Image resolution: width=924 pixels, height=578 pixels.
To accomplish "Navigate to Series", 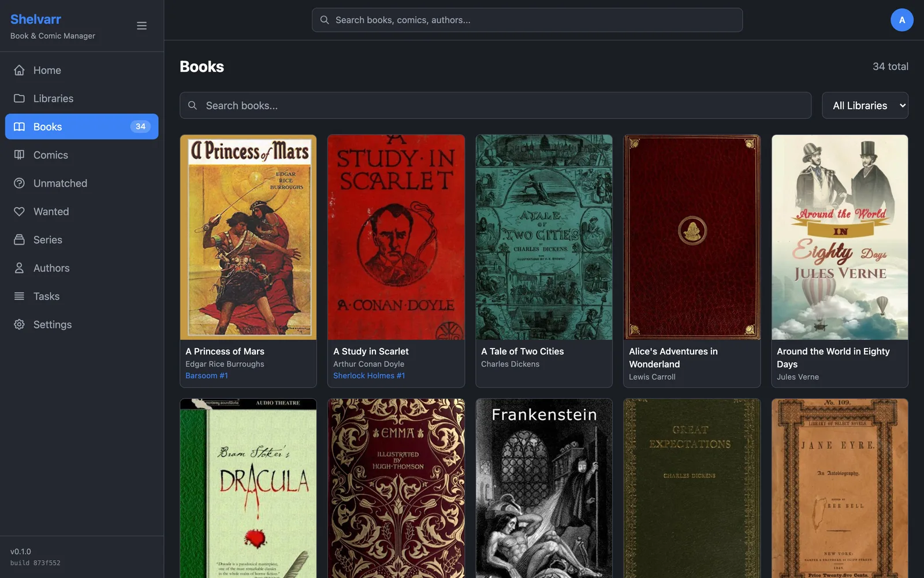I will (x=82, y=240).
